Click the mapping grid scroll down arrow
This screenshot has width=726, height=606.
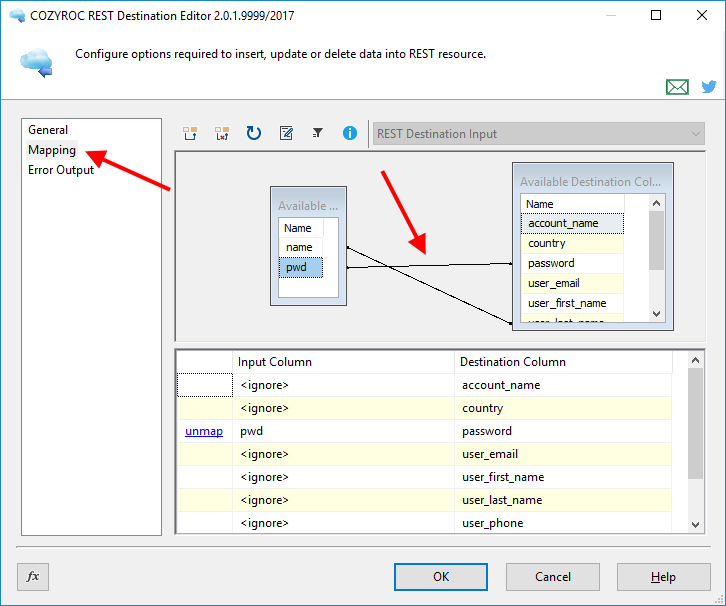[x=695, y=525]
